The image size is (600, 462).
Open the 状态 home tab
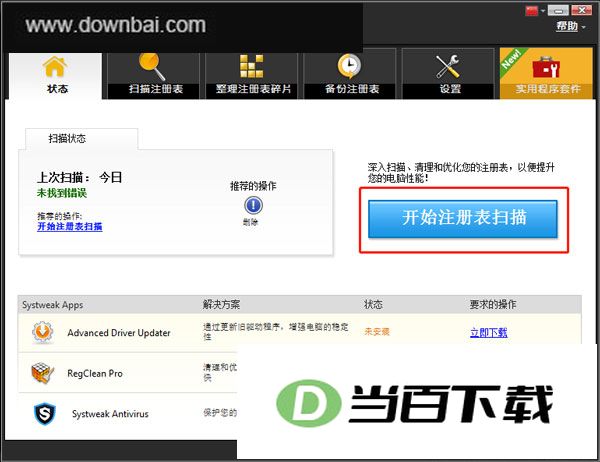click(55, 76)
